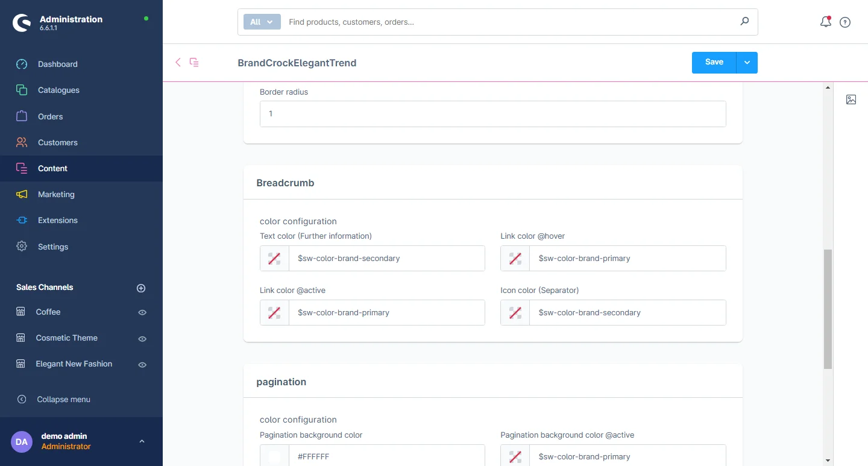This screenshot has height=466, width=868.
Task: Expand the Save button dropdown arrow
Action: click(x=747, y=63)
